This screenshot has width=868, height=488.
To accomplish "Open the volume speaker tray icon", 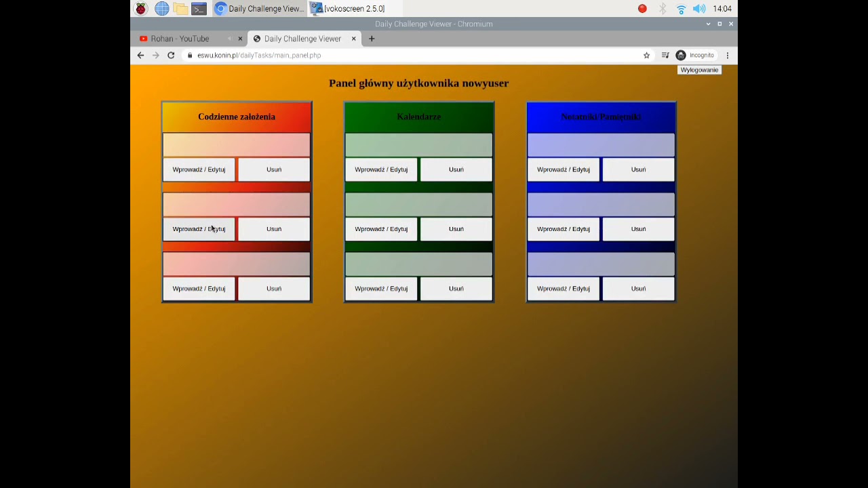I will coord(699,9).
